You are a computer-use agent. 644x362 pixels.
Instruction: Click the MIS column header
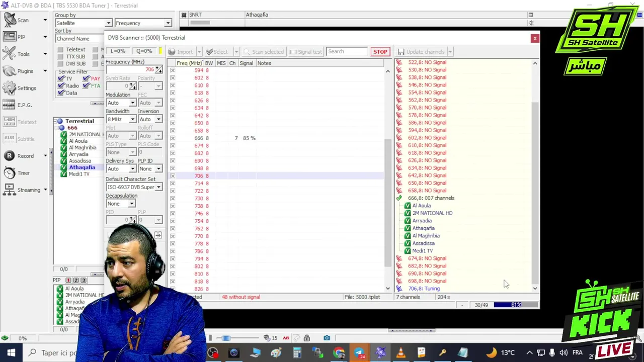tap(221, 63)
